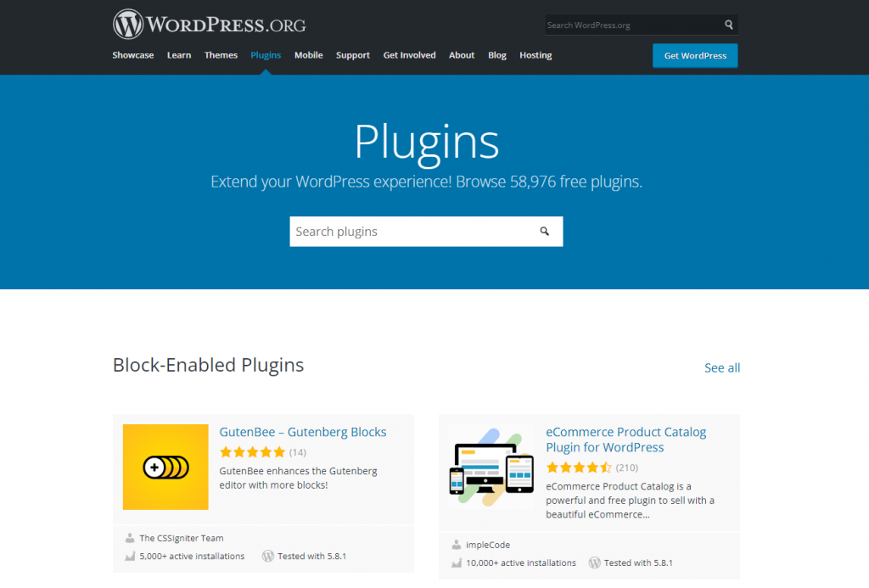Click inside the Search plugins input field
The image size is (869, 588).
pos(407,231)
